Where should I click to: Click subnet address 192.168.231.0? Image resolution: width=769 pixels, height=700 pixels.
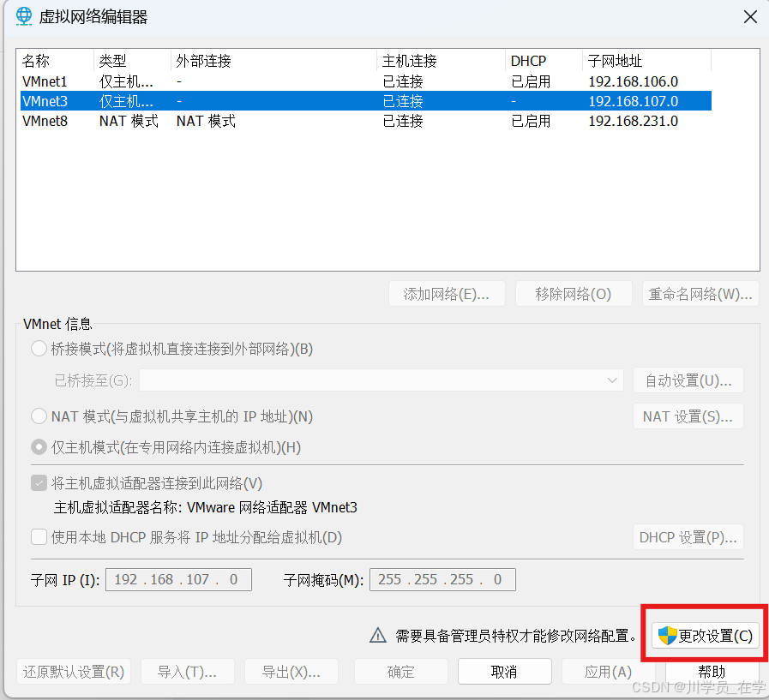tap(634, 121)
